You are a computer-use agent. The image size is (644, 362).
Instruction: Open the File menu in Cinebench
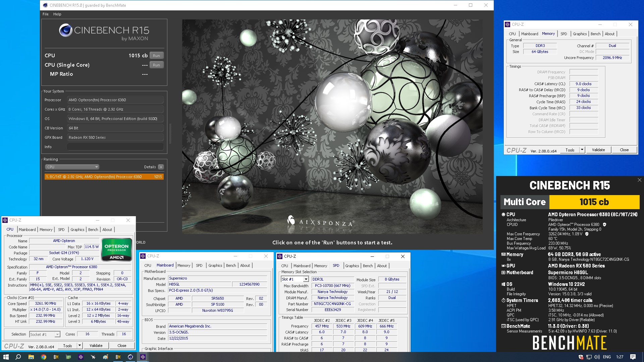coord(46,14)
